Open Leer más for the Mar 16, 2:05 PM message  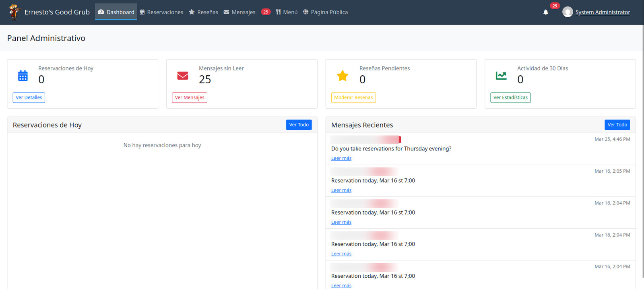[341, 190]
